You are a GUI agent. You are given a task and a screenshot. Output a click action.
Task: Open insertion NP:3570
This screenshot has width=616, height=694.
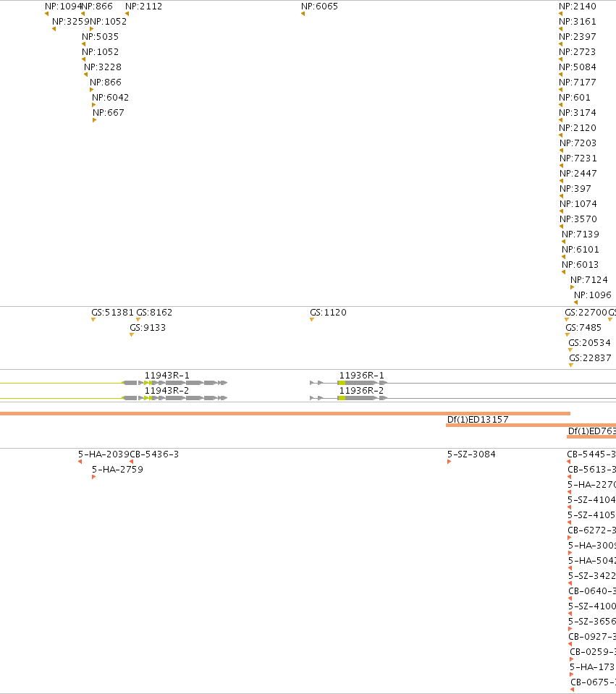click(578, 219)
